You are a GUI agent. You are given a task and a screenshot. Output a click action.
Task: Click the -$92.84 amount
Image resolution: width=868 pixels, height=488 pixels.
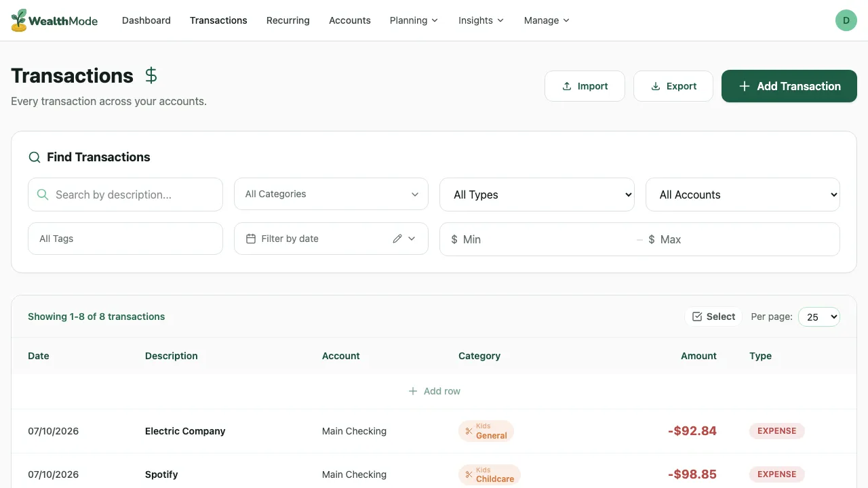(692, 431)
